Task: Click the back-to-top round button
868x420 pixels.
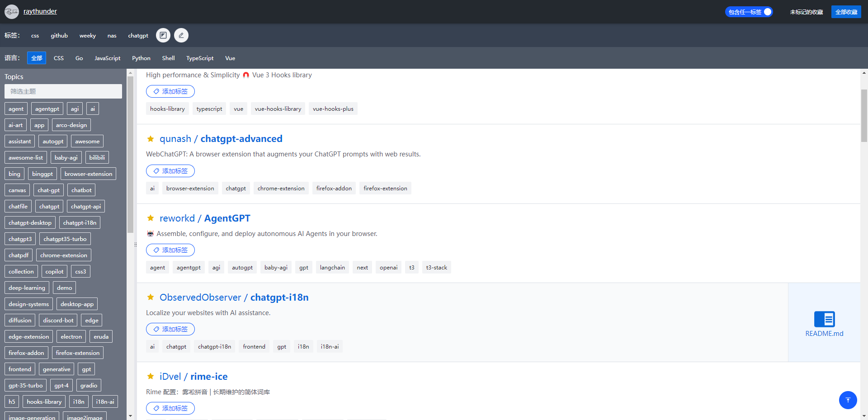Action: (848, 400)
